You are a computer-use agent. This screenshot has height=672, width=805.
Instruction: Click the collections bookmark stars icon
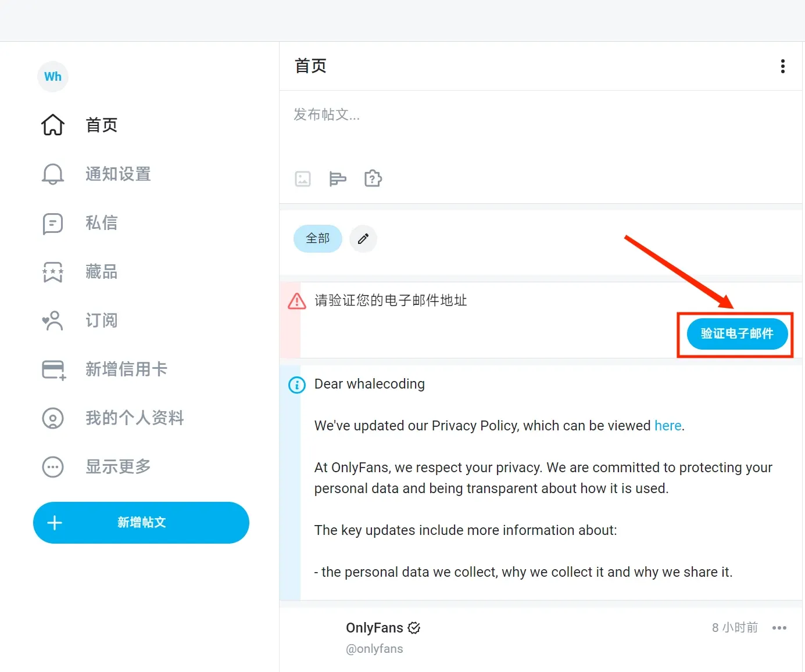[x=53, y=272]
